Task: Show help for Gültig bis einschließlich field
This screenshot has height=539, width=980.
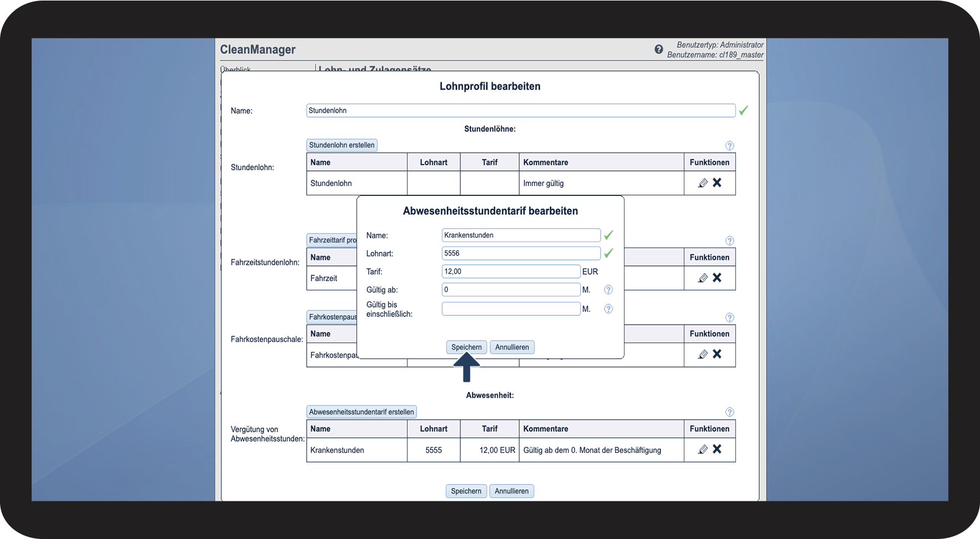Action: pos(608,309)
